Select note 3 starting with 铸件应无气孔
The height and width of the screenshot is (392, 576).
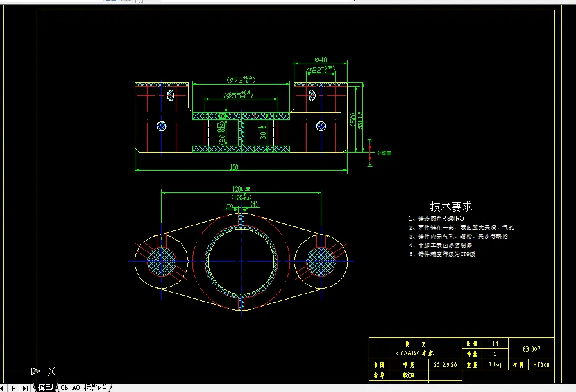[x=459, y=236]
